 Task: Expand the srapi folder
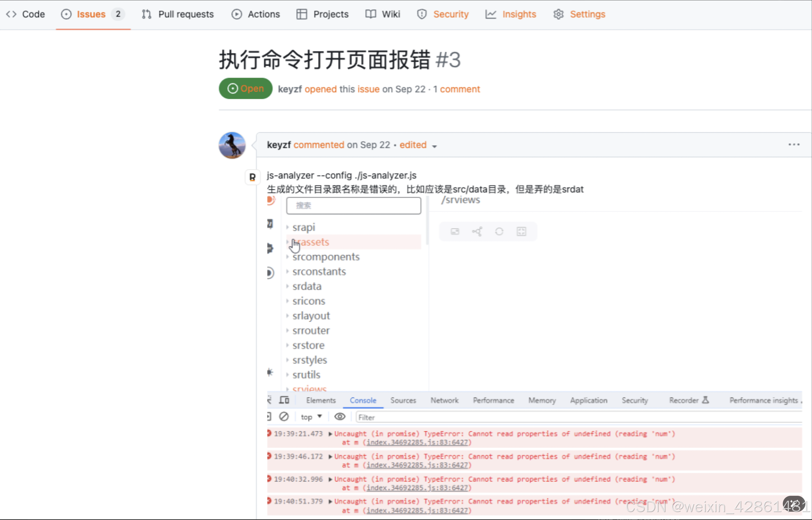287,227
